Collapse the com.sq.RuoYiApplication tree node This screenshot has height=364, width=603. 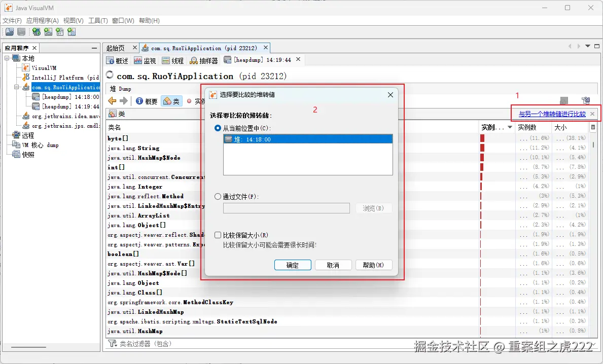pos(17,87)
